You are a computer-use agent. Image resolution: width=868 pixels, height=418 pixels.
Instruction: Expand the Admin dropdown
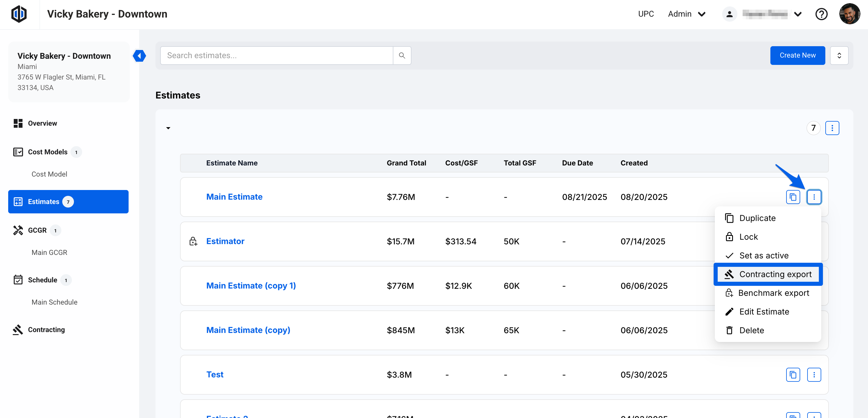[687, 14]
